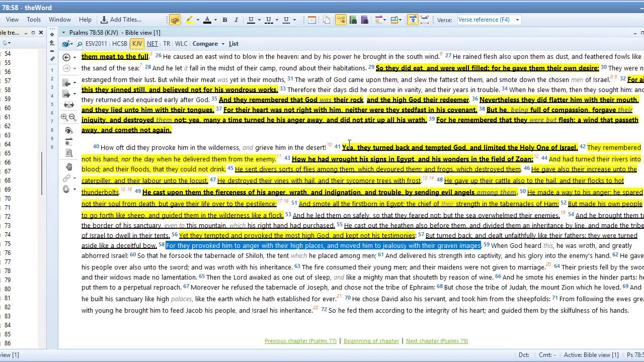Select the hand pan tool
The image size is (644, 362).
click(x=69, y=166)
